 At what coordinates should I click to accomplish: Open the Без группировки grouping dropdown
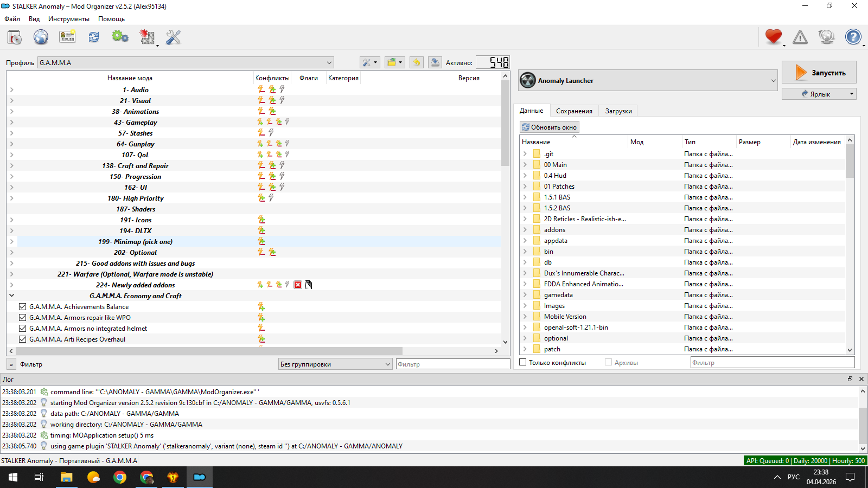point(335,364)
